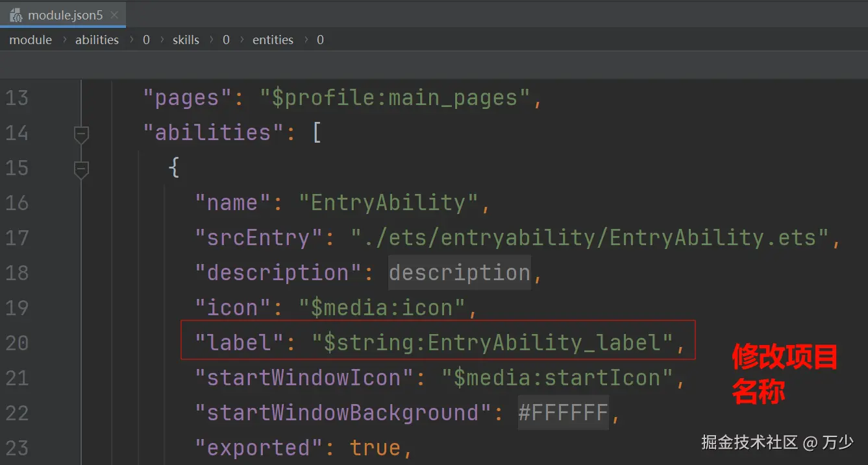
Task: Click the 'true' value on line 23
Action: coord(375,447)
